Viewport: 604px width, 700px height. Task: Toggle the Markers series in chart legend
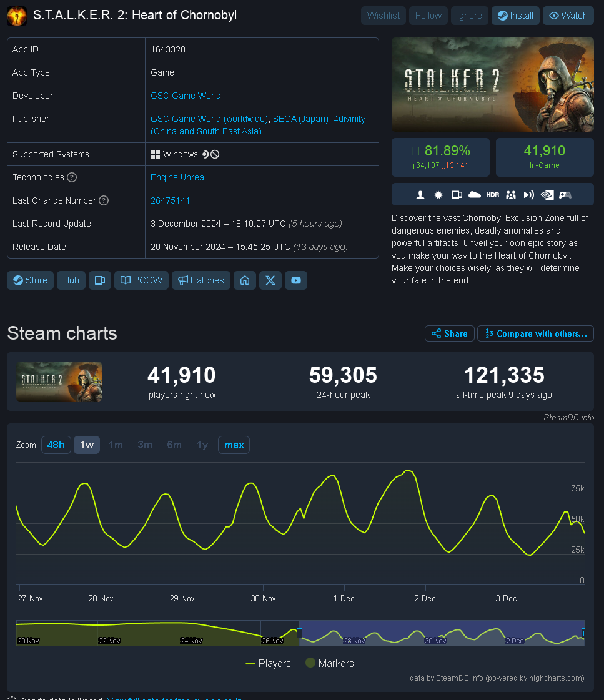coord(329,663)
